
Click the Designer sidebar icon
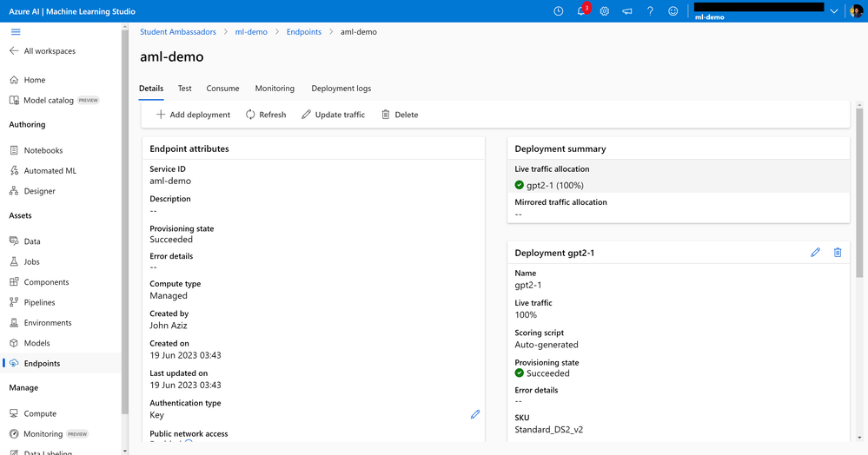(15, 191)
